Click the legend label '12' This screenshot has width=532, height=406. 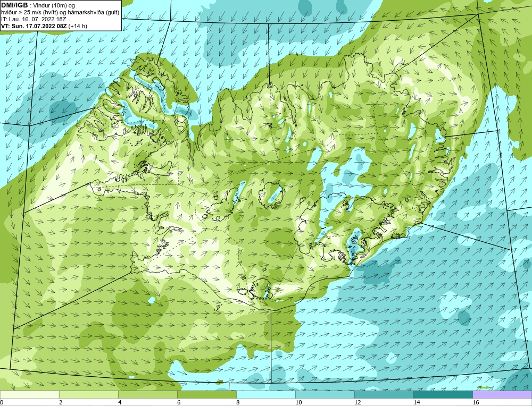(358, 402)
